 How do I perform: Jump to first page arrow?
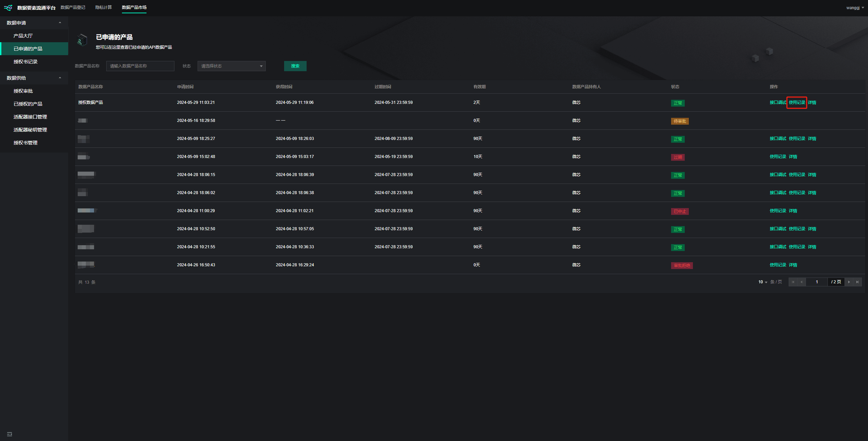pos(793,282)
